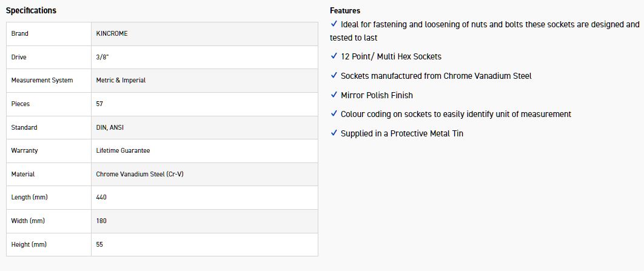Select the DIN, ANSI standard value
644x271 pixels.
click(110, 127)
